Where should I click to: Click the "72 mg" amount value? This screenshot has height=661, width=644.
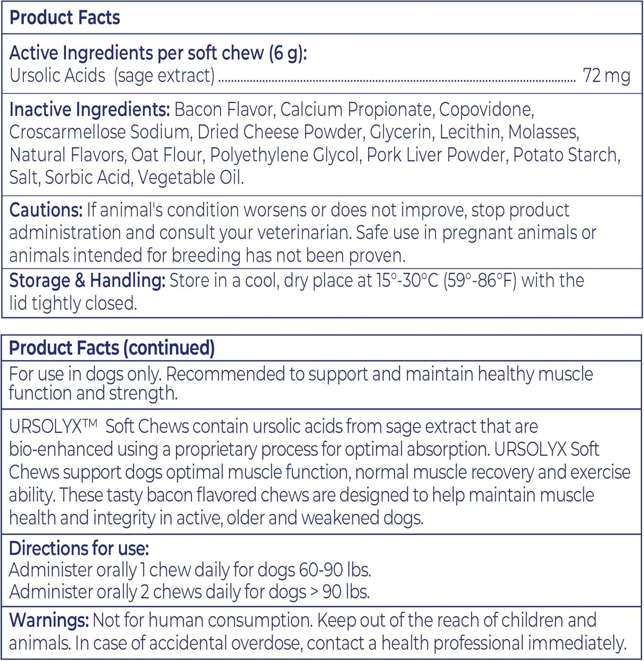coord(606,76)
